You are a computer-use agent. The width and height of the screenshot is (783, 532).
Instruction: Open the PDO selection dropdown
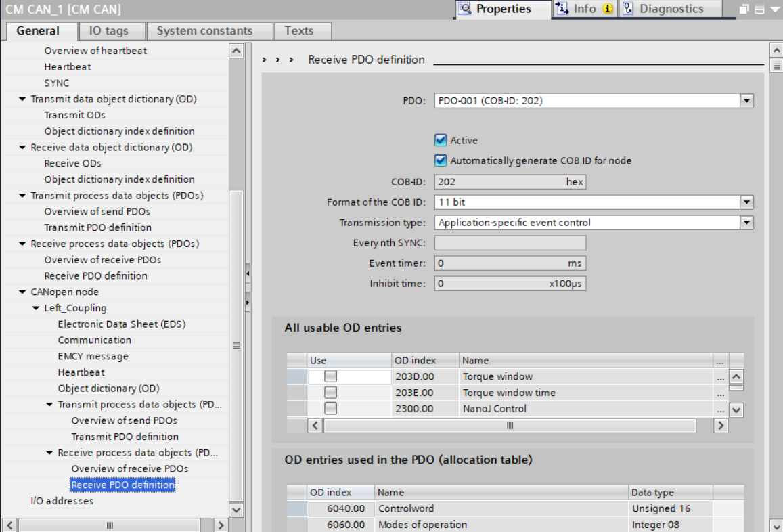point(746,101)
